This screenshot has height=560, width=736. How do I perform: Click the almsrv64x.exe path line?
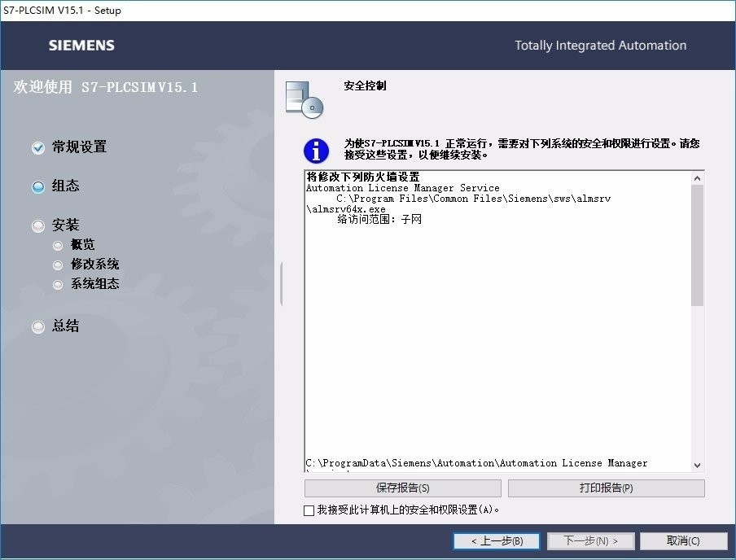pyautogui.click(x=346, y=209)
